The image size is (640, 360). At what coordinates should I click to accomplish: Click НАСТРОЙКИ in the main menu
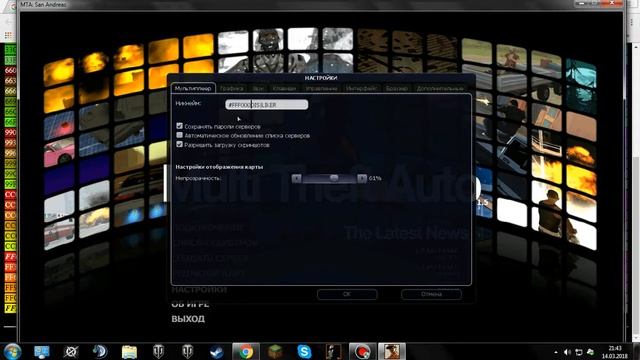coord(199,290)
